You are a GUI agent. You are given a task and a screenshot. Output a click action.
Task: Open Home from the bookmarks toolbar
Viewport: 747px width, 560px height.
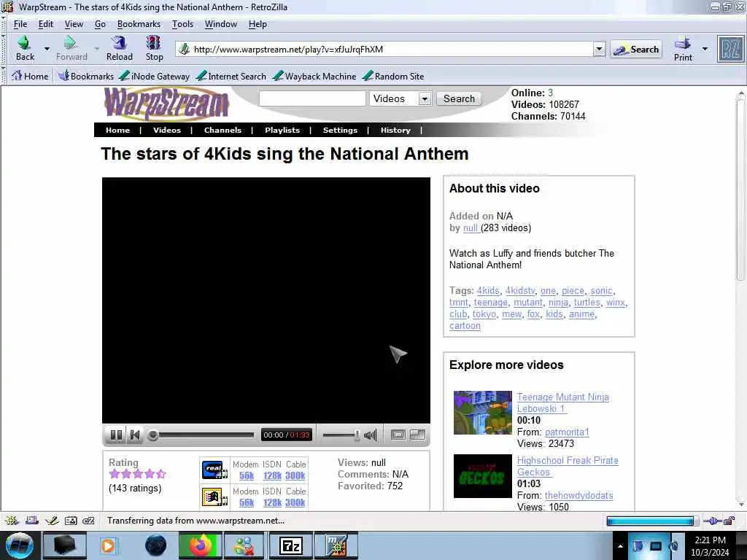click(30, 76)
